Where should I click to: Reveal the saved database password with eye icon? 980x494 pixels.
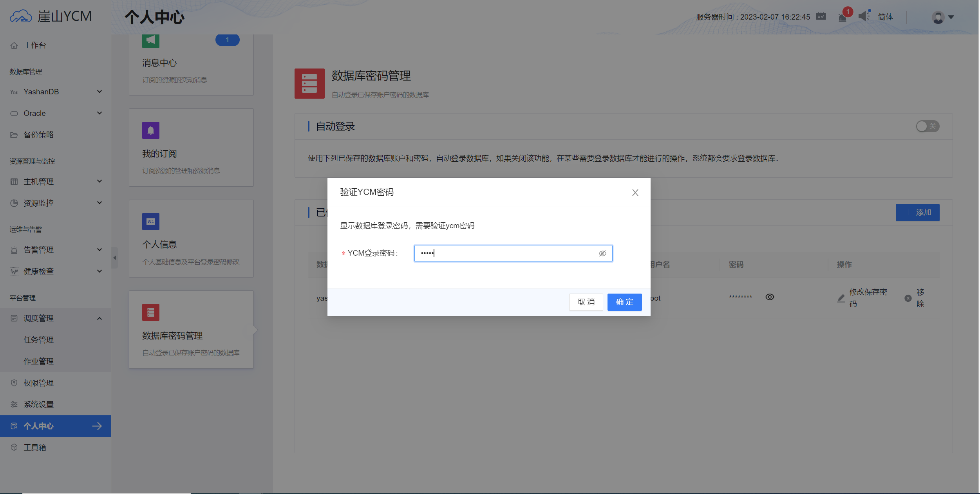770,297
